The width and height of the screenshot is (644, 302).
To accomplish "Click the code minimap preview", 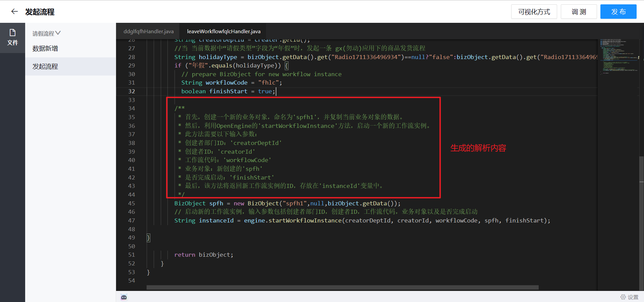I will click(619, 56).
